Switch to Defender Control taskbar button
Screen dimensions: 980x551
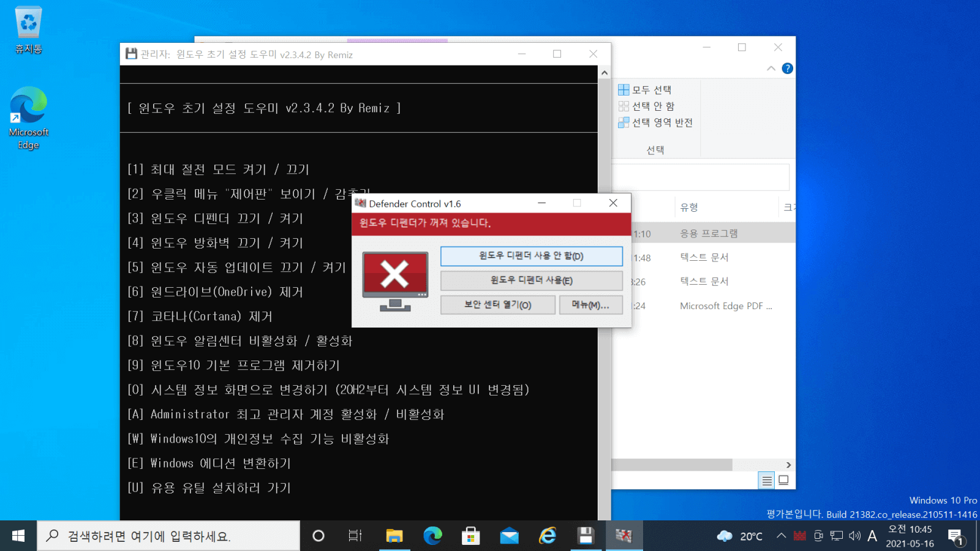tap(624, 536)
